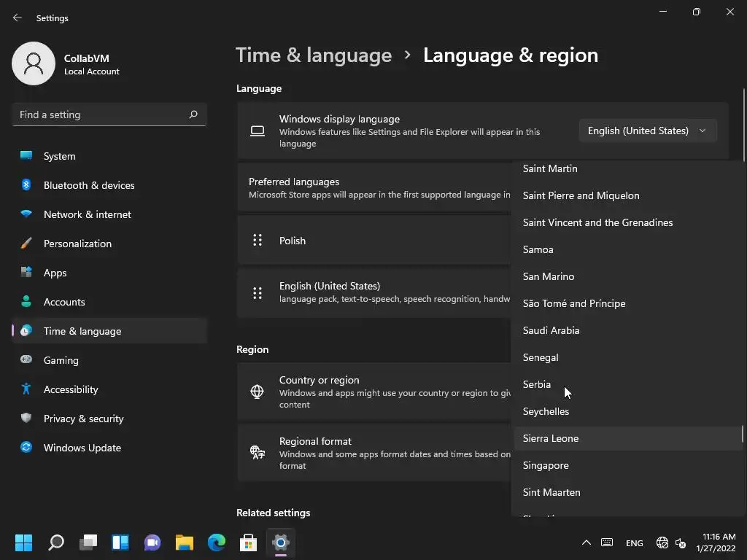Image resolution: width=747 pixels, height=560 pixels.
Task: Open System settings category
Action: point(109,156)
